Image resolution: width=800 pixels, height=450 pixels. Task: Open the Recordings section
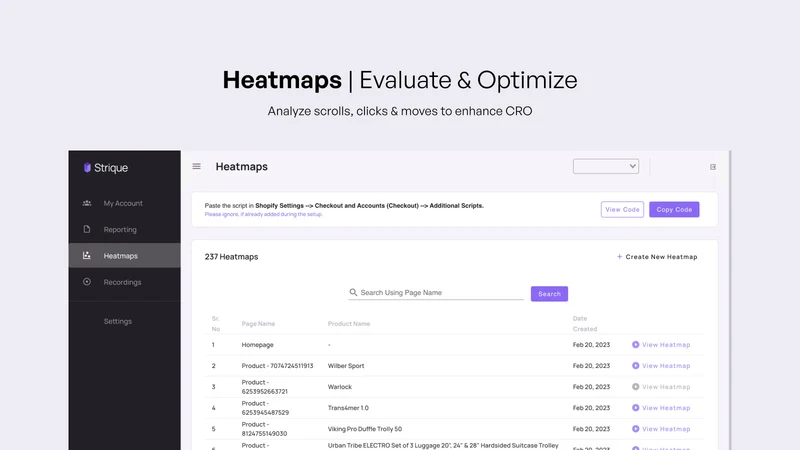124,282
